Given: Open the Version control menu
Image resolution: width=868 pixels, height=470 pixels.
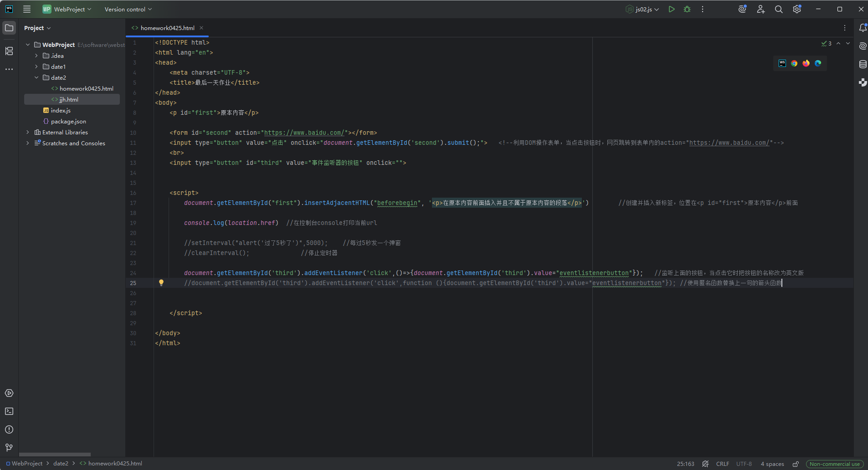Looking at the screenshot, I should point(128,9).
